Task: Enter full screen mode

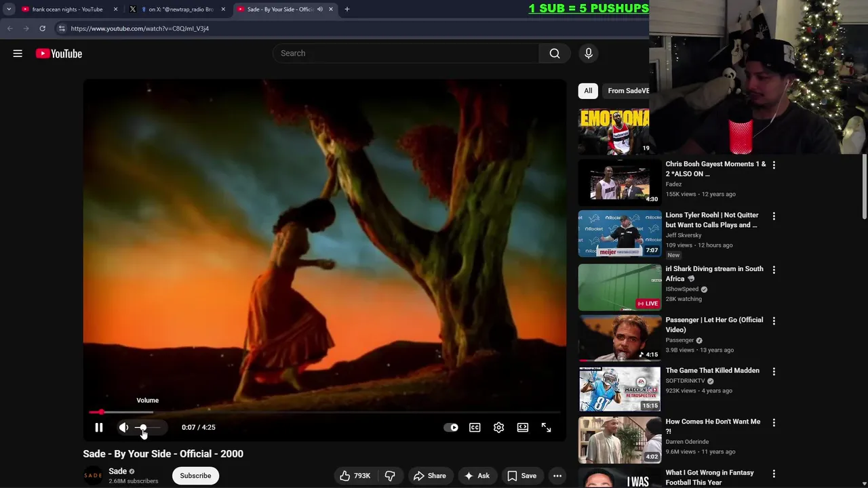Action: (547, 428)
